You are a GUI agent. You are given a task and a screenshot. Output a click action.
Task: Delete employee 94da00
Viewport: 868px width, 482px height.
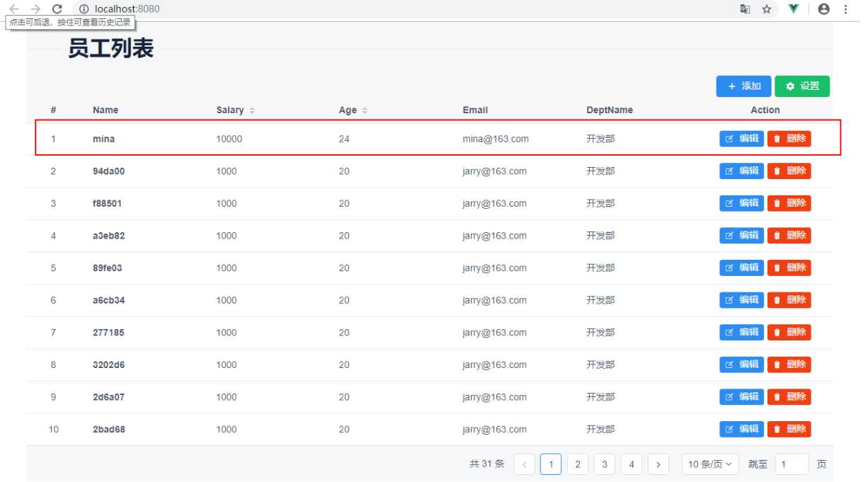tap(789, 171)
